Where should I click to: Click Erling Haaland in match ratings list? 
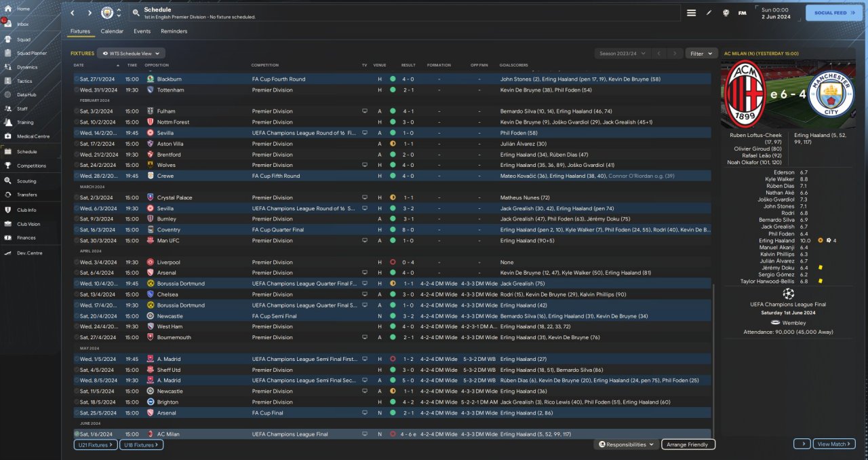coord(777,240)
